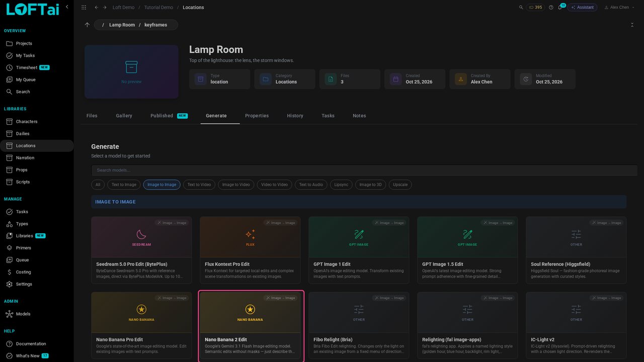The image size is (644, 362).
Task: Collapse the left sidebar chevron
Action: pyautogui.click(x=67, y=7)
